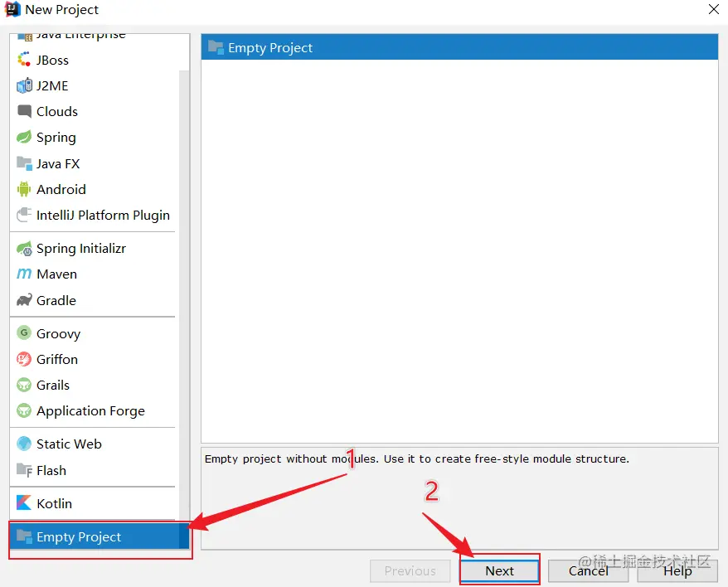Select Application Forge entry
The width and height of the screenshot is (728, 587).
[95, 411]
